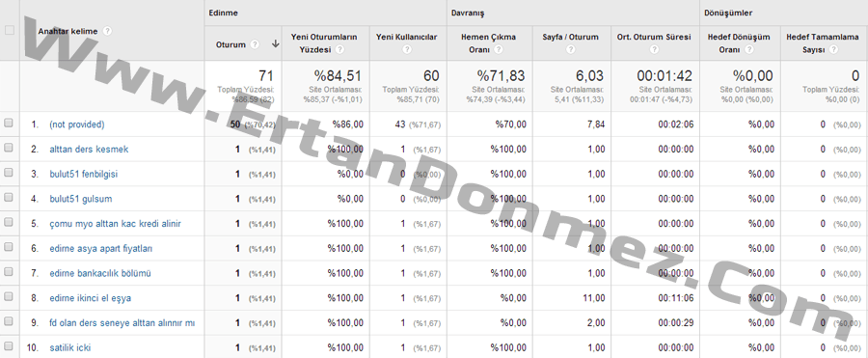
Task: Click the Oturum sort descending arrow
Action: (x=275, y=44)
